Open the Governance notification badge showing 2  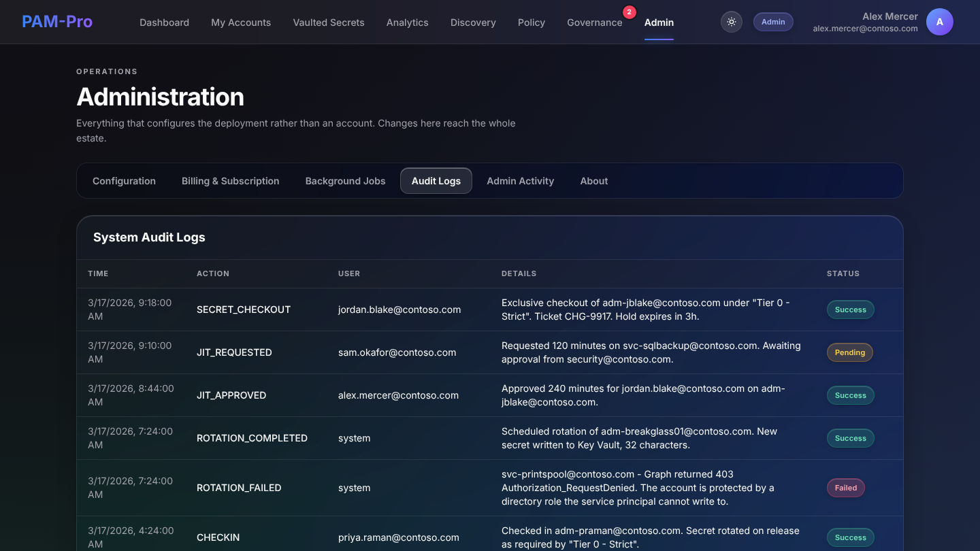coord(629,12)
